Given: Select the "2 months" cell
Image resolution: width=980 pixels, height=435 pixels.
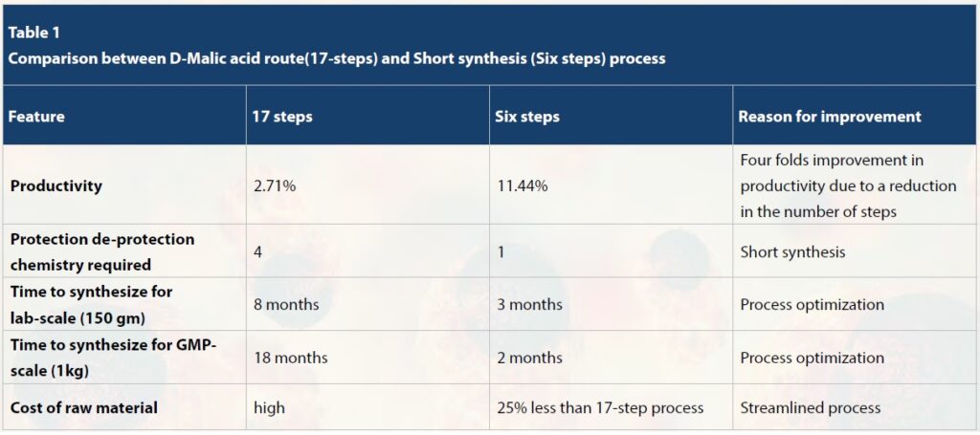Looking at the screenshot, I should 528,358.
